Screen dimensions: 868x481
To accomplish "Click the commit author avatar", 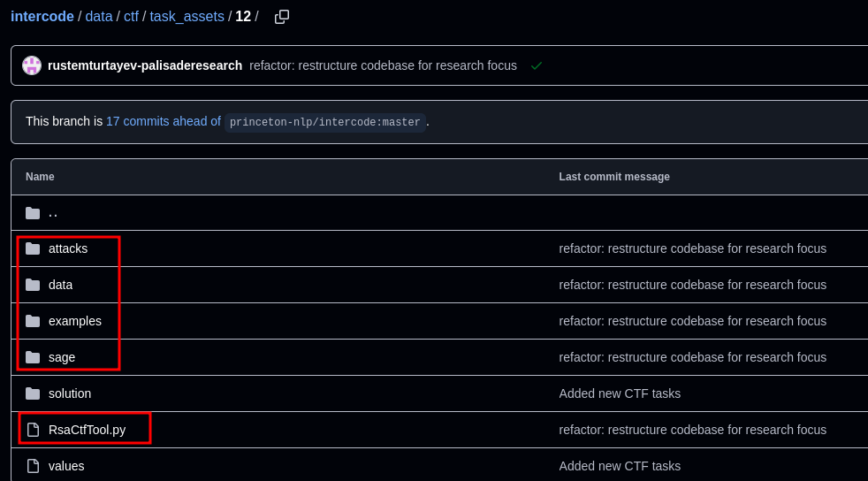I will pyautogui.click(x=32, y=65).
